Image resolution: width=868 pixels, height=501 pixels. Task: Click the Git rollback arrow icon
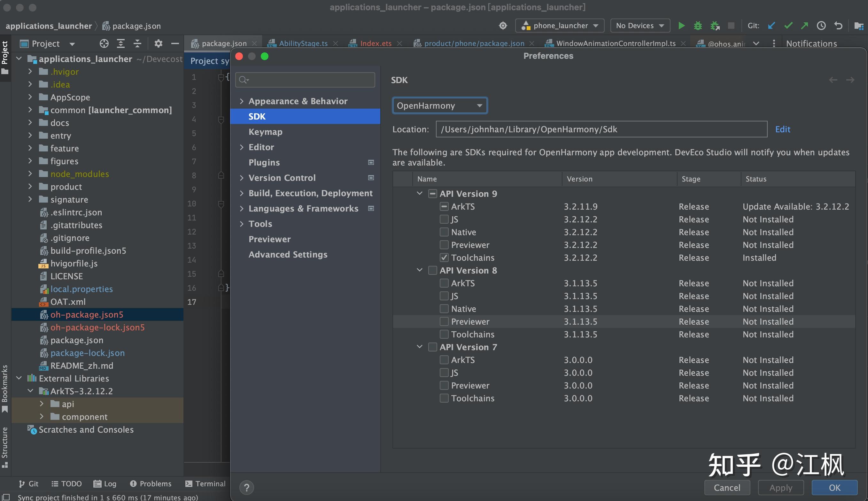click(x=838, y=26)
